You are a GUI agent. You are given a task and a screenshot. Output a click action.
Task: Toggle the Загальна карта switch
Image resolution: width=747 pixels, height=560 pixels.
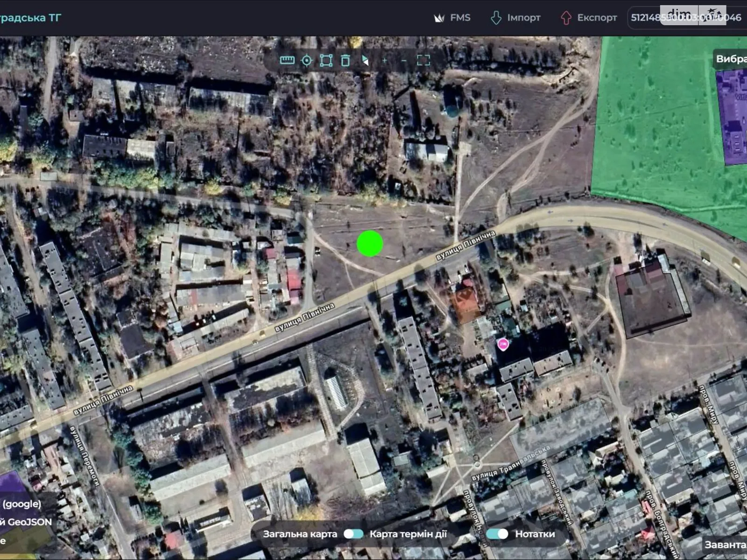(353, 534)
